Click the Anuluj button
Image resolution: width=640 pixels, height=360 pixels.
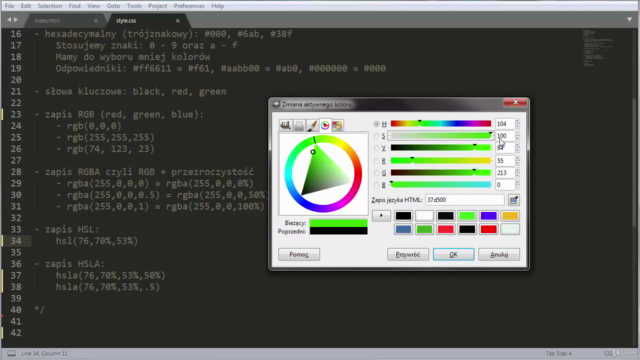point(499,254)
